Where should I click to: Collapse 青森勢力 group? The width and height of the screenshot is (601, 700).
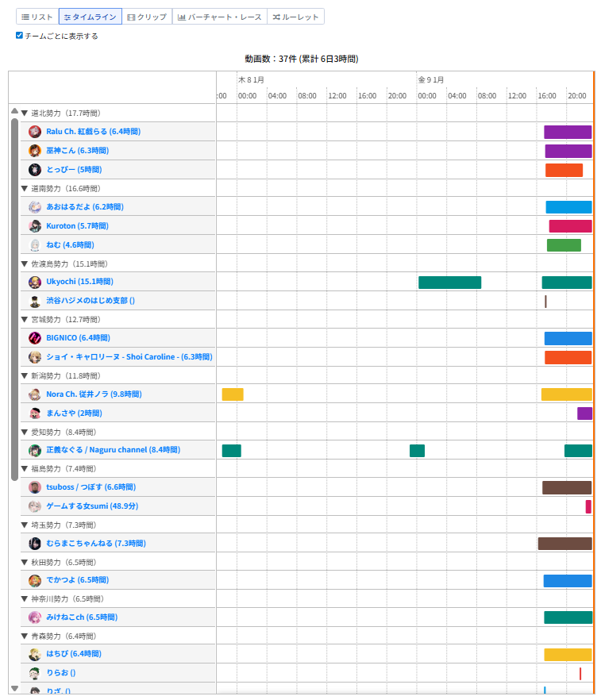(25, 637)
